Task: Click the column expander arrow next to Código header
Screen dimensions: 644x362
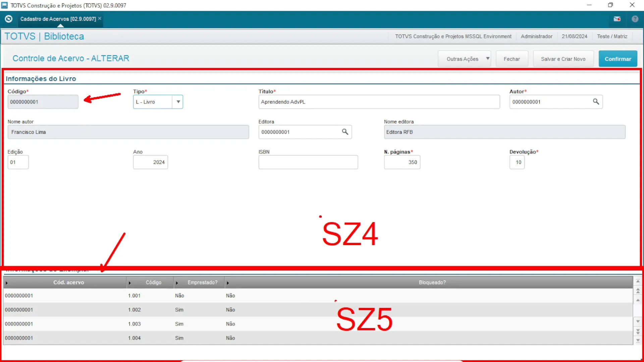Action: (x=130, y=282)
